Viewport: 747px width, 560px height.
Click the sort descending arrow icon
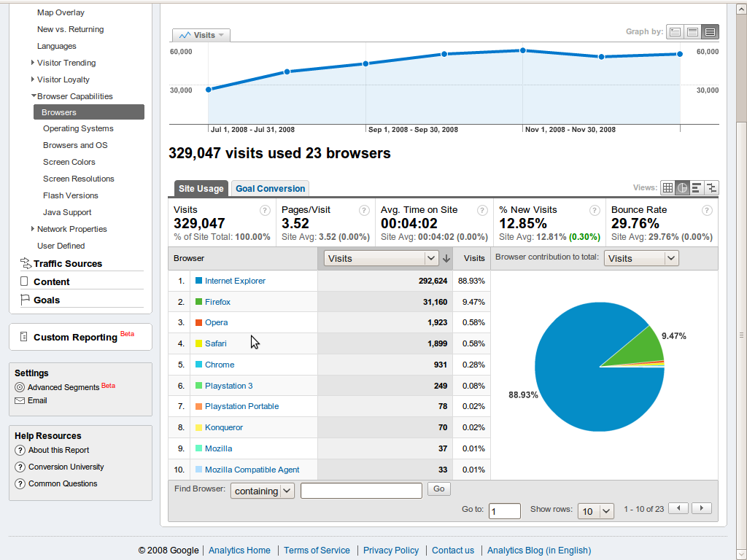[446, 259]
